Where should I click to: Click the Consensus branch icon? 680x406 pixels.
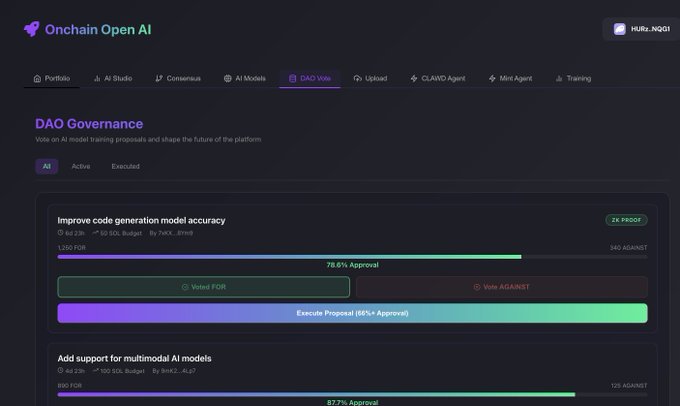click(159, 79)
